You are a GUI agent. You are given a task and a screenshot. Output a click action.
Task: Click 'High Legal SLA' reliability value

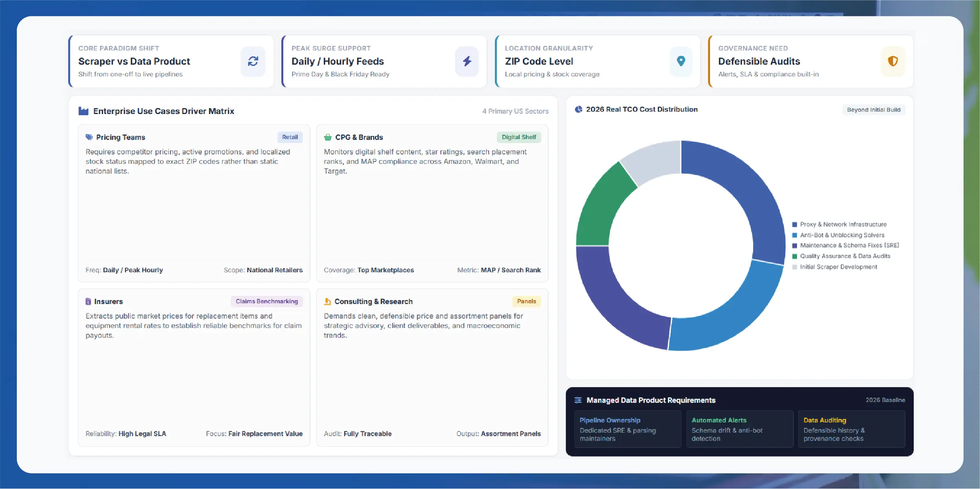point(142,434)
